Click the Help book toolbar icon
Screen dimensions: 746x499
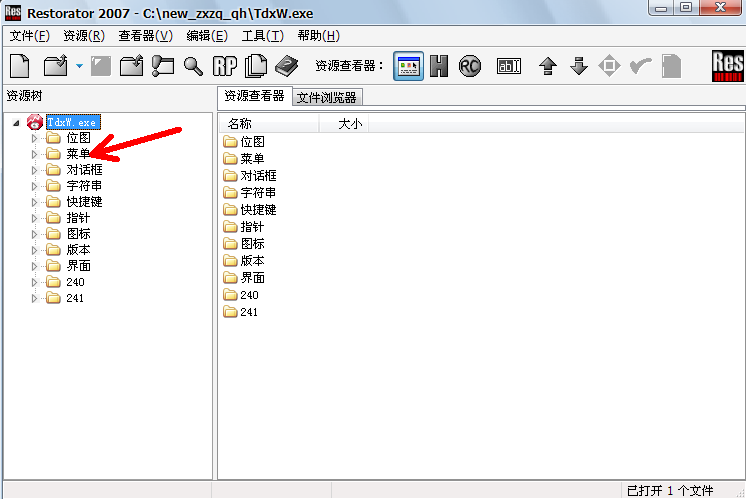[x=286, y=66]
